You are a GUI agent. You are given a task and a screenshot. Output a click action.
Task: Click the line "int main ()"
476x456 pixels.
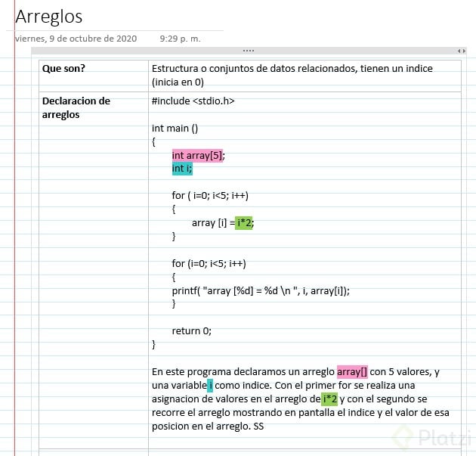point(175,129)
